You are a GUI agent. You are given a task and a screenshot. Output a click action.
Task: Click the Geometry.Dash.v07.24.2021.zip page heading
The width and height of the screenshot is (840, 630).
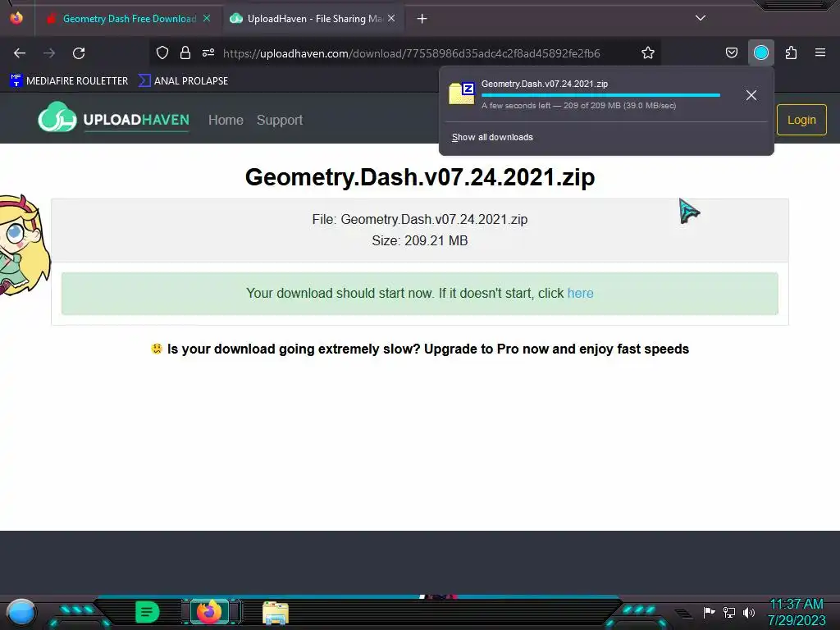(x=420, y=177)
